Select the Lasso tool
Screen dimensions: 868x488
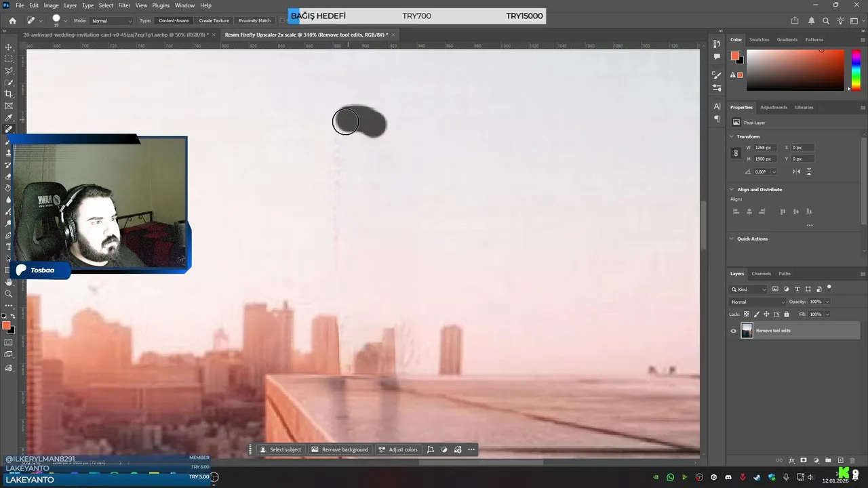pyautogui.click(x=9, y=70)
